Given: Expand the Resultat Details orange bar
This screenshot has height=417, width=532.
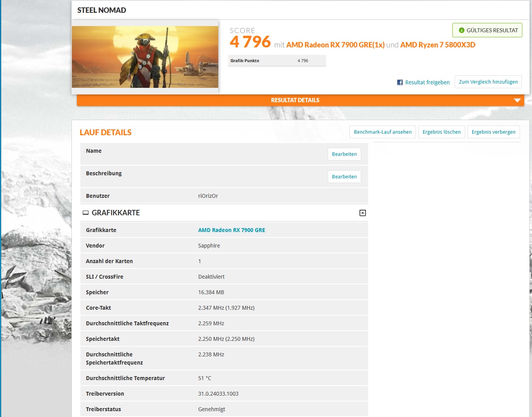Looking at the screenshot, I should (301, 100).
